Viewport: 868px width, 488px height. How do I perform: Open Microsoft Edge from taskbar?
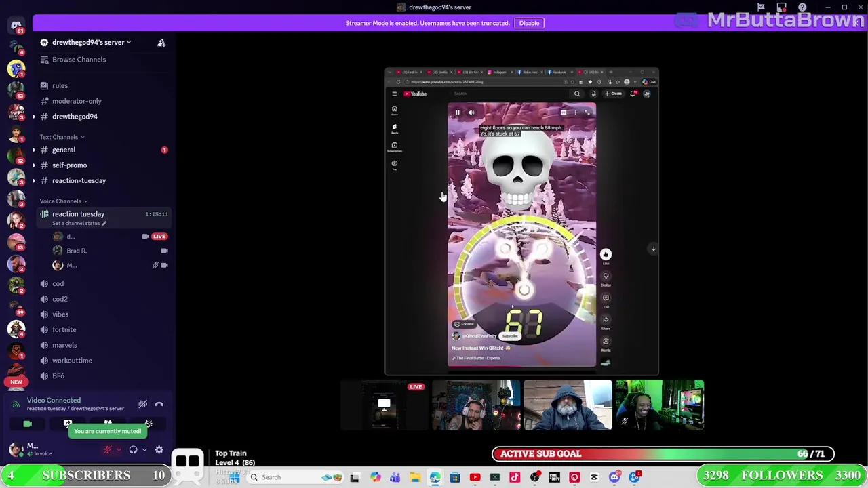[x=435, y=478]
